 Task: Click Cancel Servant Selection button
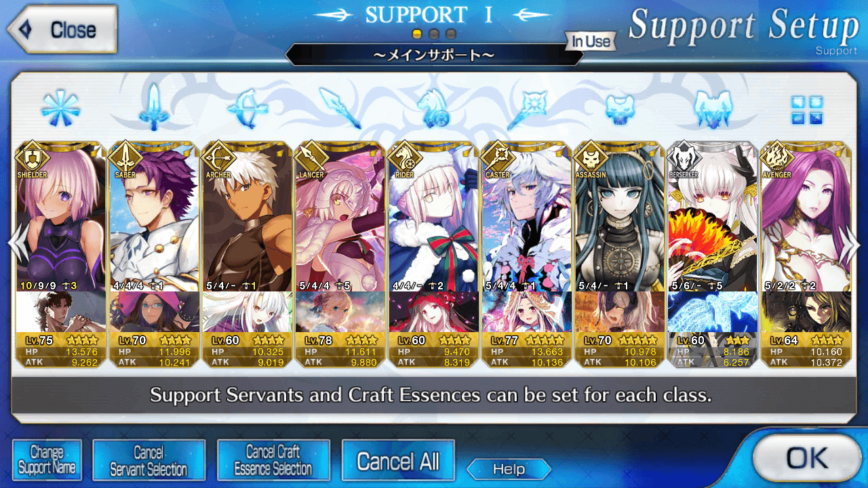pos(149,460)
